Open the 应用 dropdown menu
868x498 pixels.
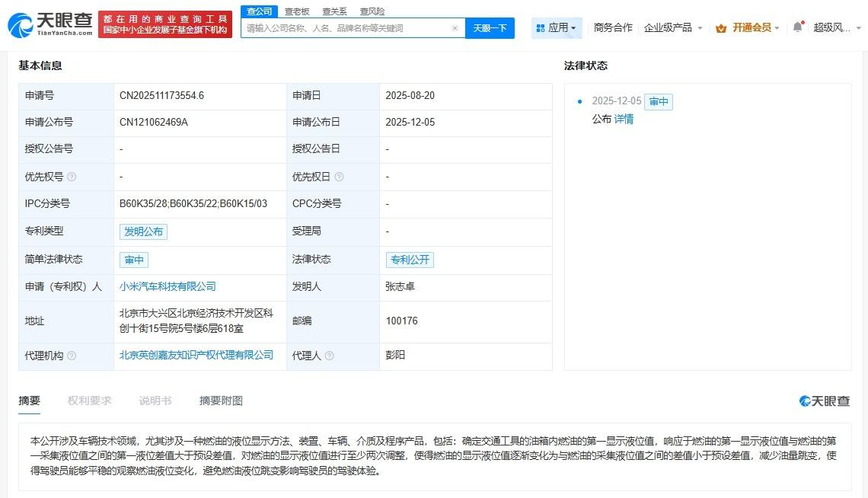(x=561, y=27)
